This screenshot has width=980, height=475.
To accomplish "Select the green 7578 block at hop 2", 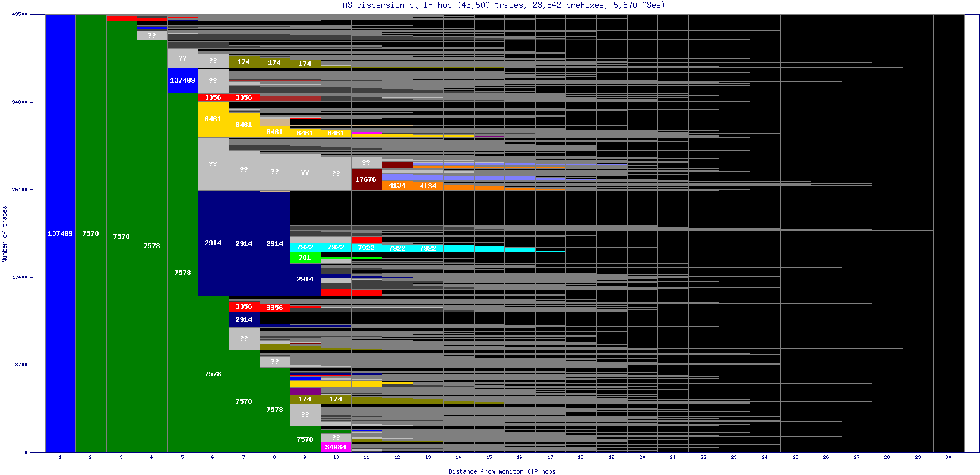I will (x=91, y=233).
